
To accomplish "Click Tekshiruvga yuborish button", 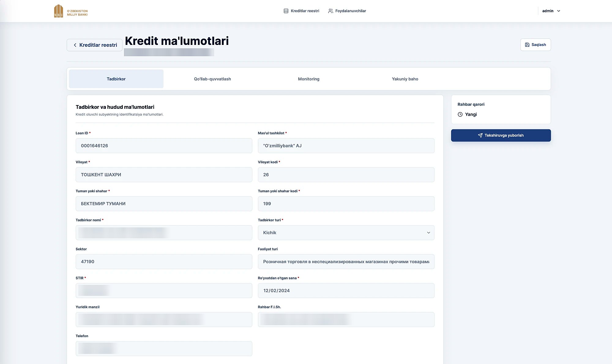I will coord(501,135).
